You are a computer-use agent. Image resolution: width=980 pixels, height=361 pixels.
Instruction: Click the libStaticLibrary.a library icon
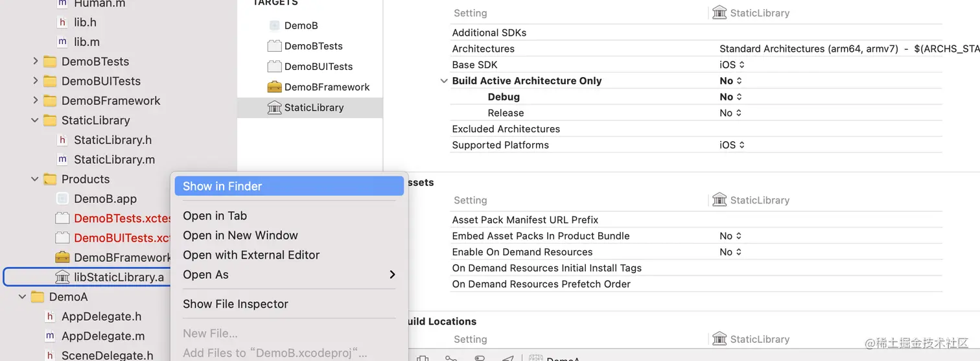click(x=62, y=277)
